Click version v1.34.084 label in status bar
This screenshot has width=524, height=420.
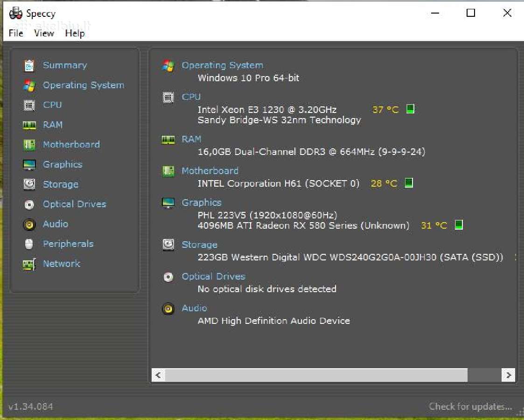31,406
